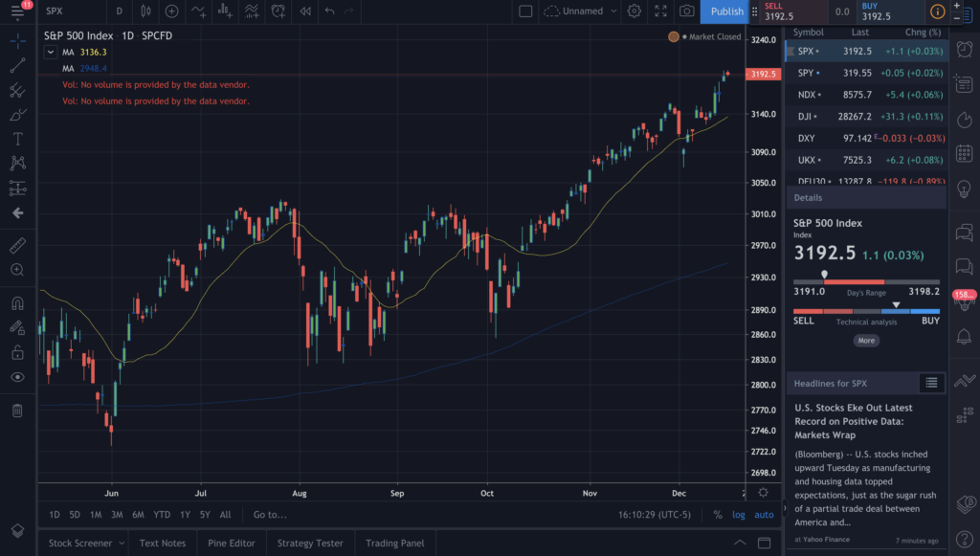Select the Text annotation tool
The image size is (980, 556).
[17, 138]
